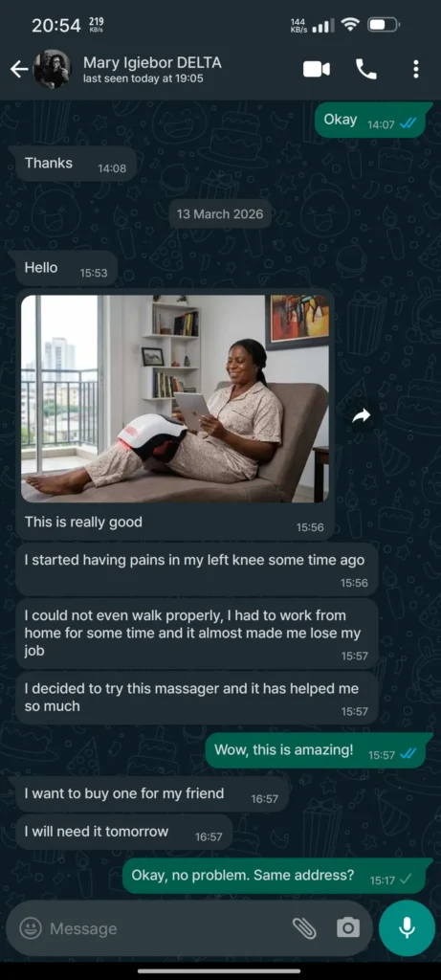Open the camera from message bar
This screenshot has width=441, height=980.
[x=348, y=928]
